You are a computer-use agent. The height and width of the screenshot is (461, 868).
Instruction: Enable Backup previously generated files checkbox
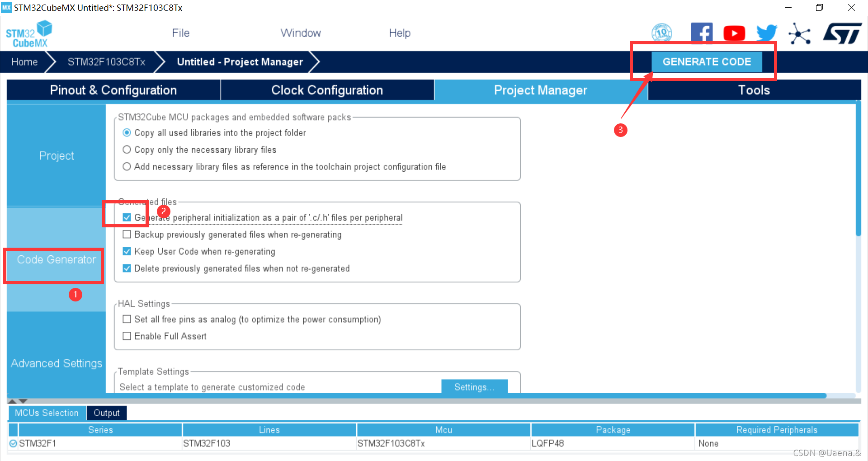pyautogui.click(x=127, y=234)
